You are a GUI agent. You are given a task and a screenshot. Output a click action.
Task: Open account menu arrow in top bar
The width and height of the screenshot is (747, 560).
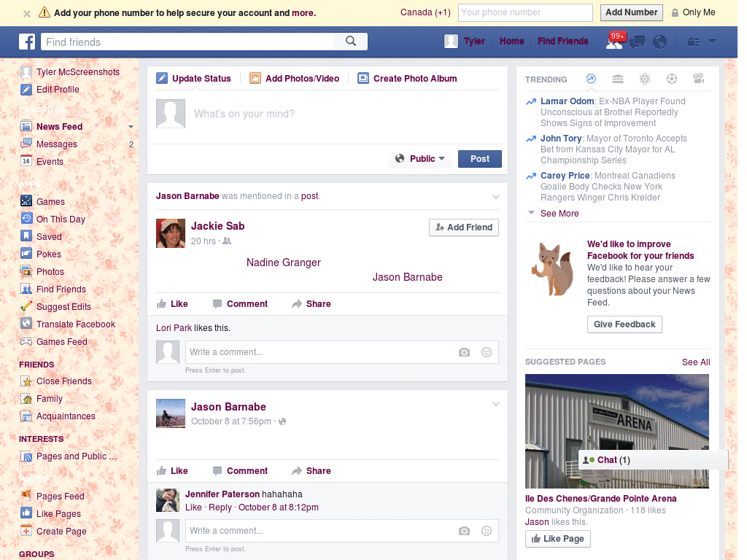(x=712, y=42)
